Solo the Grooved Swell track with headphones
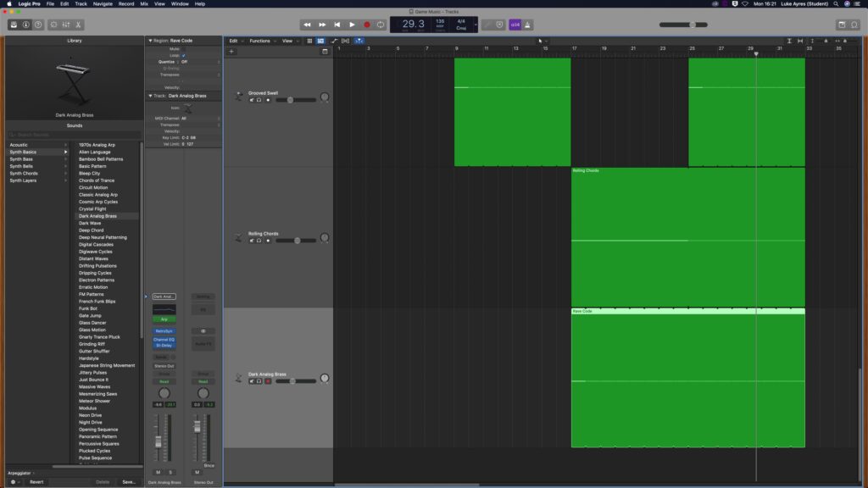The height and width of the screenshot is (488, 868). [x=259, y=100]
